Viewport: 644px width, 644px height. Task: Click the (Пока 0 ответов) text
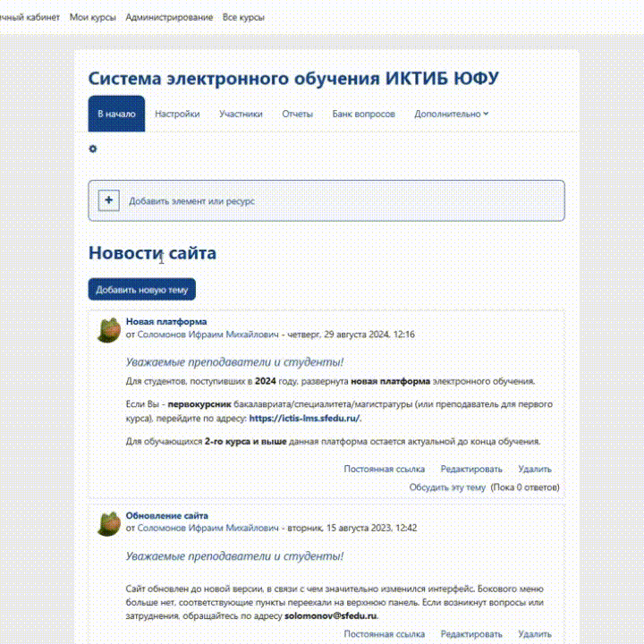click(x=525, y=487)
